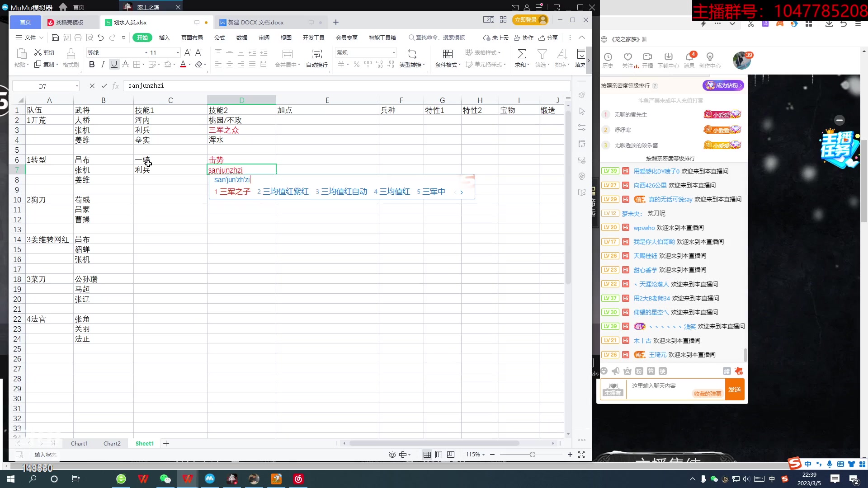Open the Data ribbon tab
The height and width of the screenshot is (488, 868).
coord(242,38)
